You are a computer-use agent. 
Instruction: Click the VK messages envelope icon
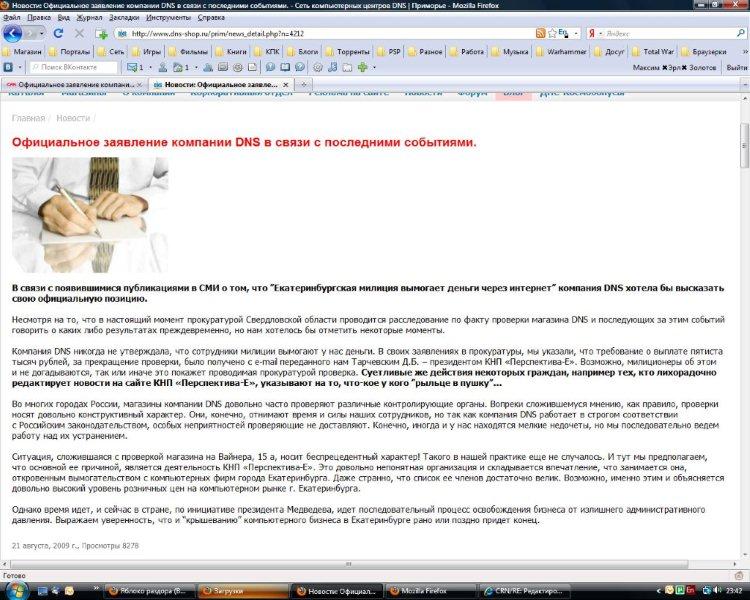coord(132,67)
